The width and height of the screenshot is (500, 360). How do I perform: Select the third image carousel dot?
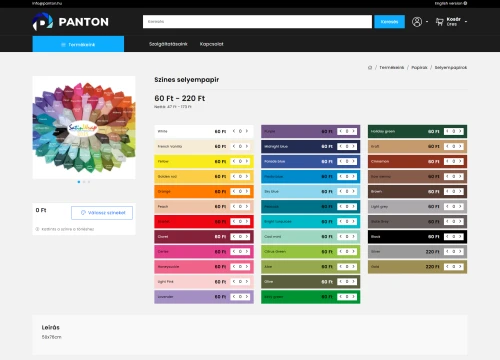tap(89, 182)
